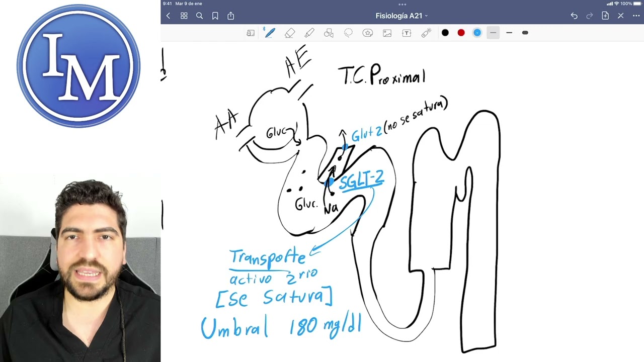
Task: Open the three-dot more options menu
Action: click(x=636, y=16)
